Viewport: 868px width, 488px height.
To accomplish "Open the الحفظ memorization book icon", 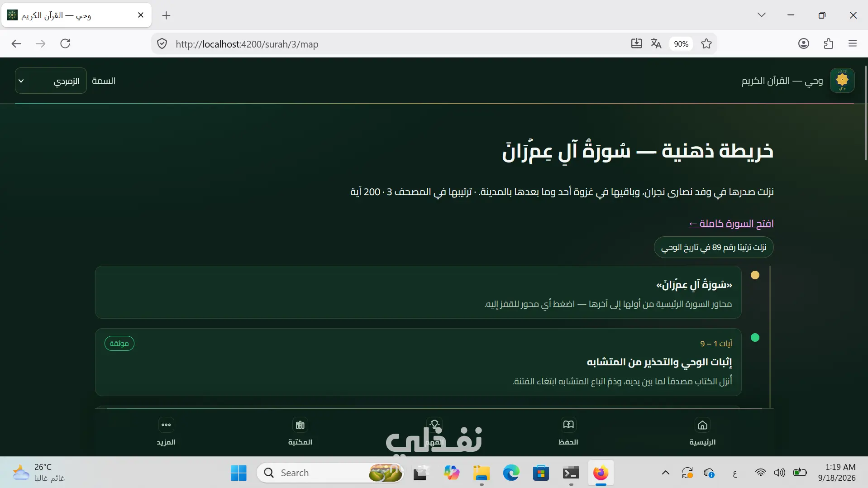I will click(x=568, y=425).
